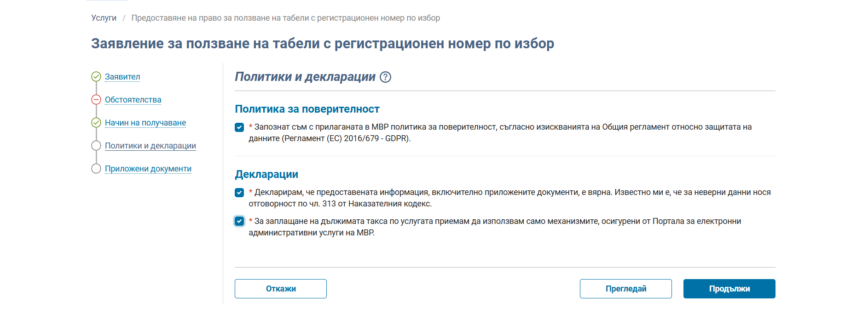Navigate to the Обстоятелства step

133,100
